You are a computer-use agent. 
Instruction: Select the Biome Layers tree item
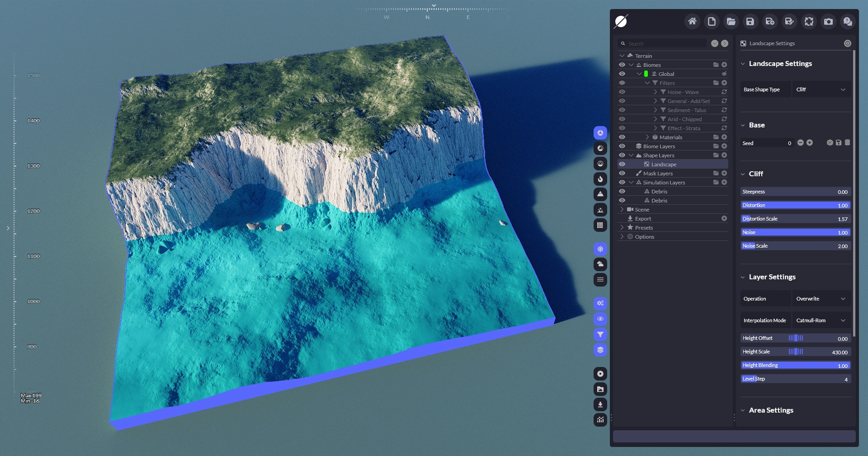(x=659, y=146)
